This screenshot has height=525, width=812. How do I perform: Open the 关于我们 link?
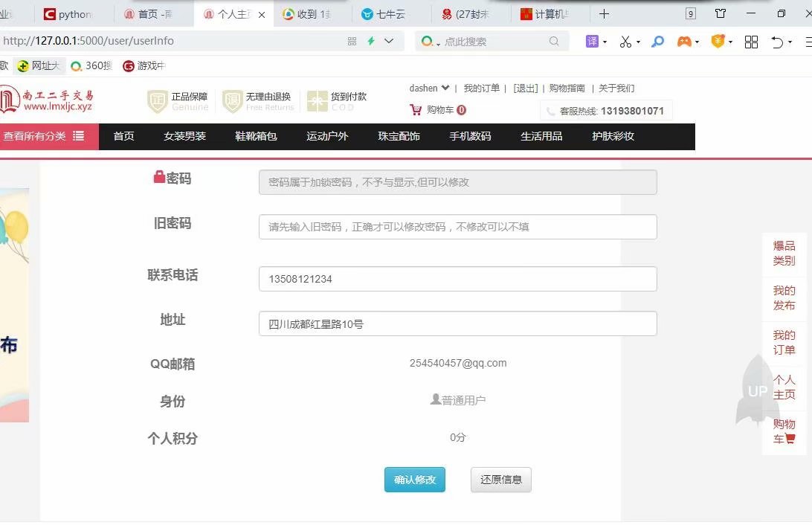(616, 88)
